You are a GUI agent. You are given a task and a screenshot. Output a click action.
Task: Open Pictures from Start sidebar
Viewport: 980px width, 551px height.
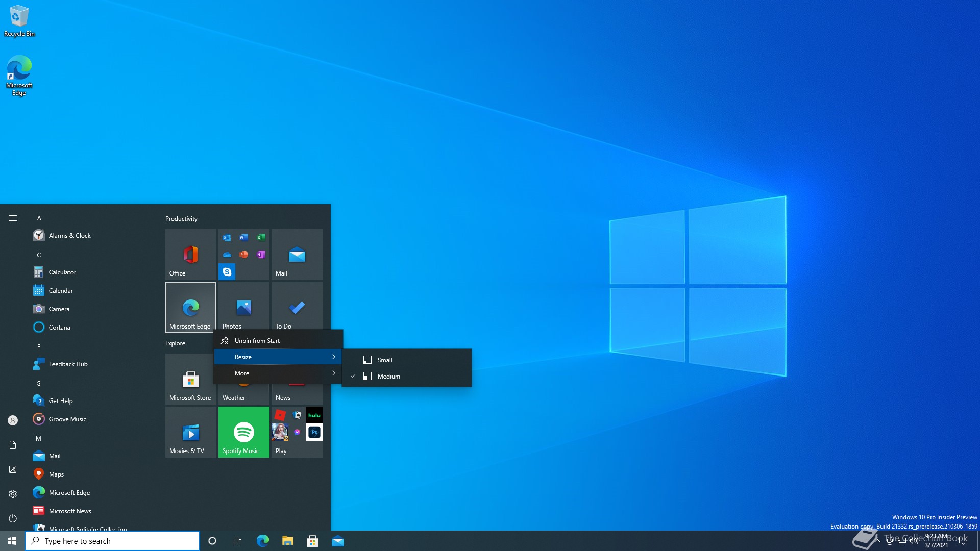click(x=13, y=469)
